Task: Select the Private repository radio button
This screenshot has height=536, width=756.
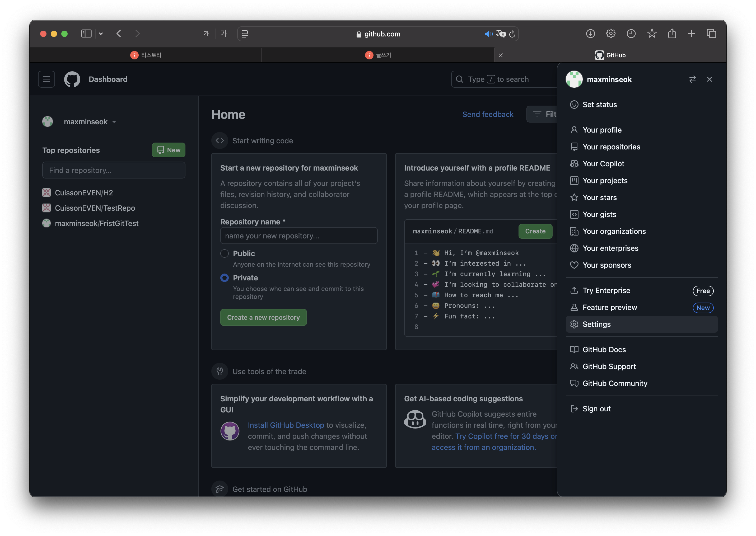Action: (x=225, y=278)
